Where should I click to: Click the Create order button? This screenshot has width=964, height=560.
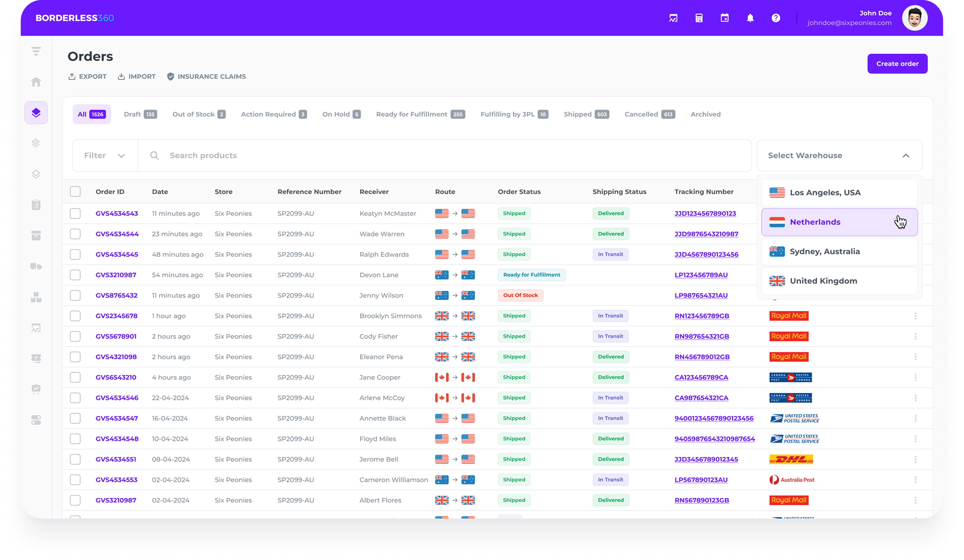click(897, 64)
